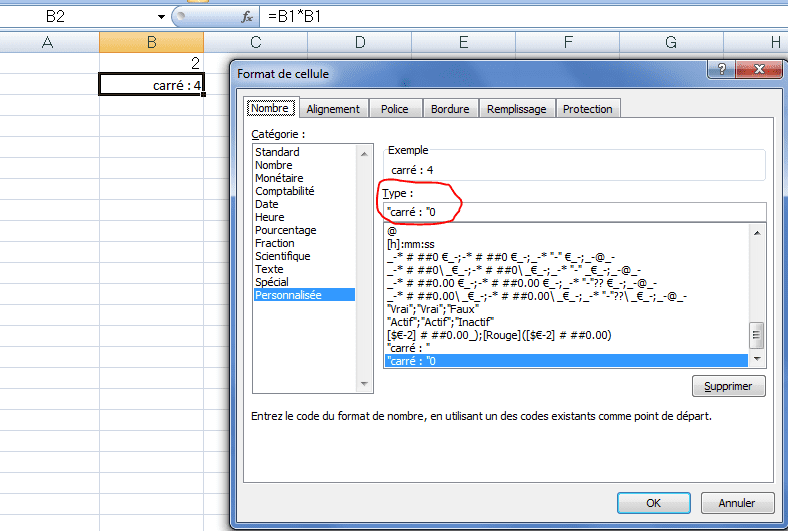Open the Name Box dropdown arrow
This screenshot has width=788, height=531.
point(161,17)
